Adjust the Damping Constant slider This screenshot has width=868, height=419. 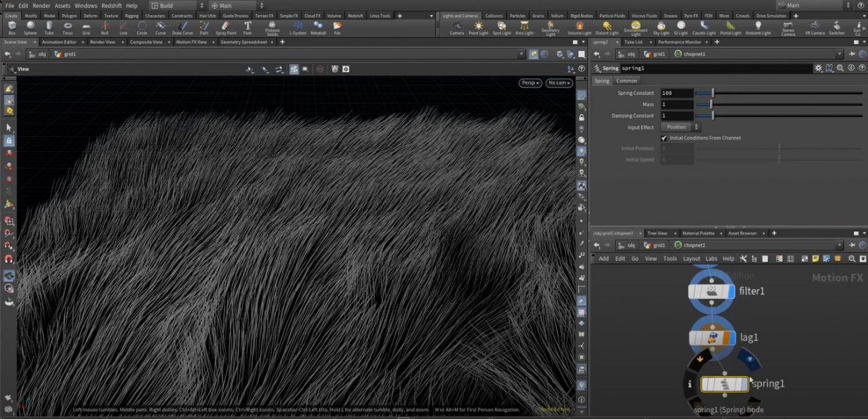pyautogui.click(x=778, y=116)
